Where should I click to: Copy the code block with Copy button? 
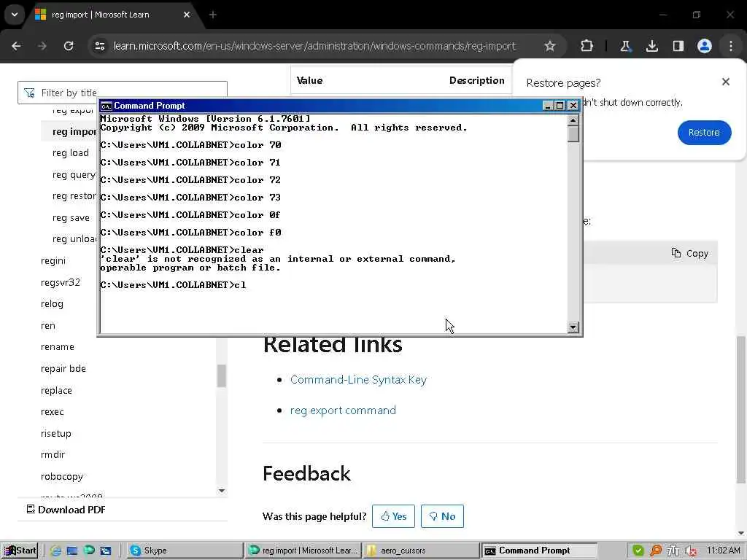point(690,253)
